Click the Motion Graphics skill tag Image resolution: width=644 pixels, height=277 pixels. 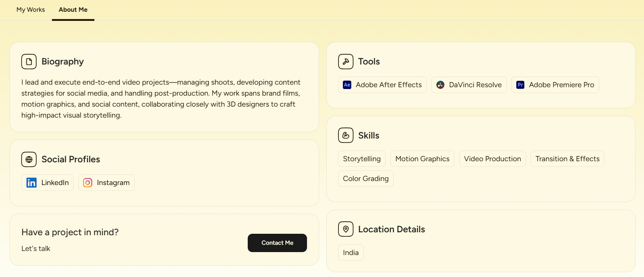422,159
